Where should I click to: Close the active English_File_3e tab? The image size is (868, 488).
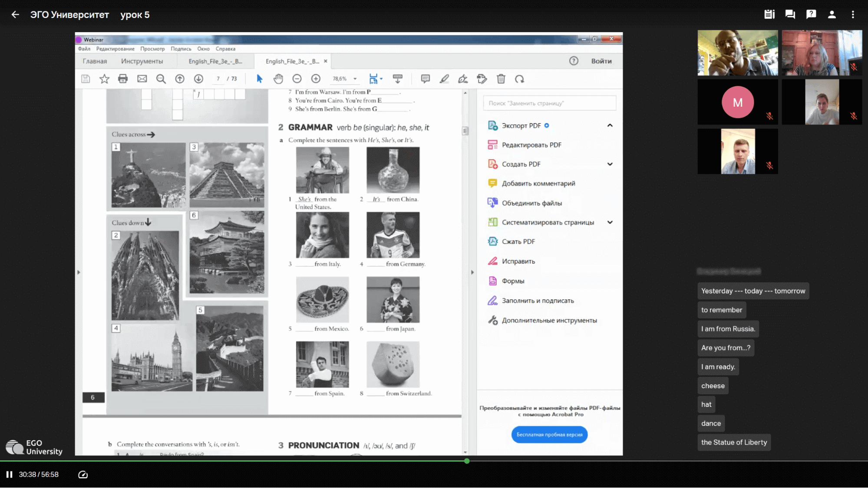pyautogui.click(x=326, y=61)
